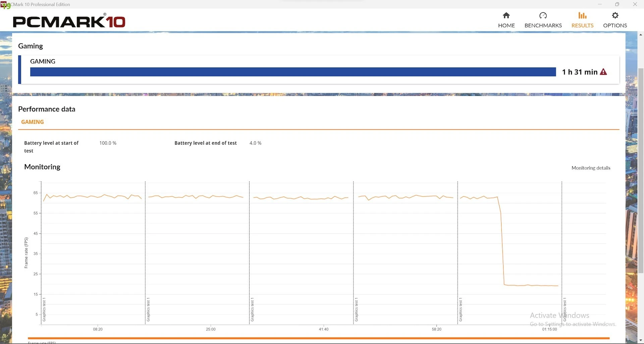This screenshot has height=344, width=644.
Task: Go to the HOME page
Action: (x=506, y=20)
